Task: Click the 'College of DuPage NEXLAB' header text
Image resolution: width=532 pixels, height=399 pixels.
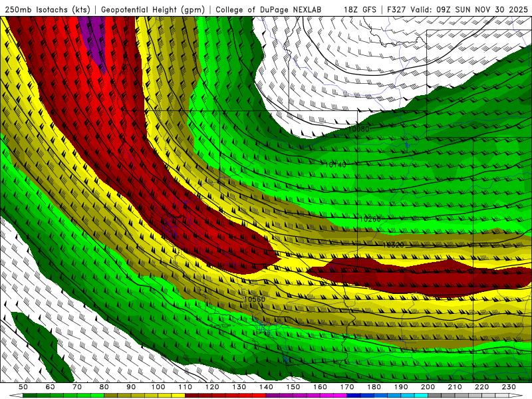Action: pos(268,9)
